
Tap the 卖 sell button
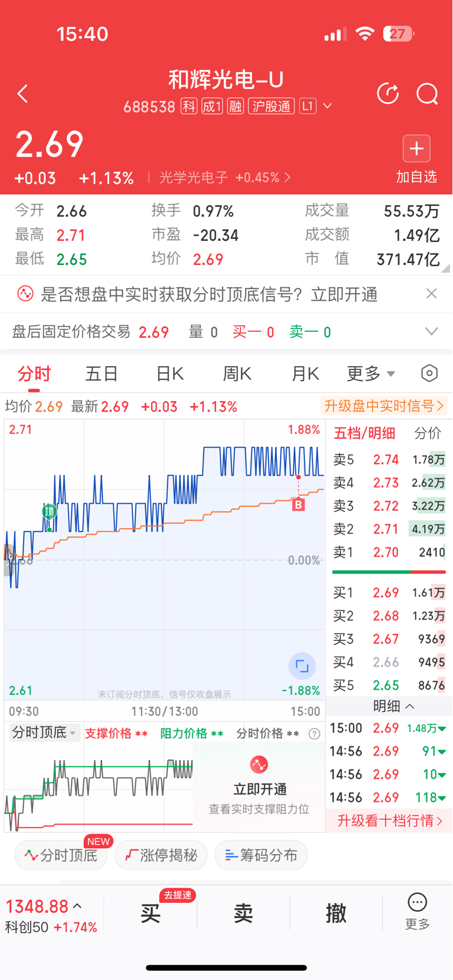click(243, 913)
